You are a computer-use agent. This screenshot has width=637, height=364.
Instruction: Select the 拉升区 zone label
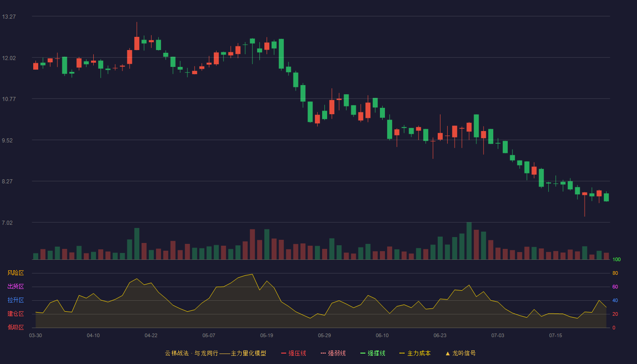(x=15, y=300)
